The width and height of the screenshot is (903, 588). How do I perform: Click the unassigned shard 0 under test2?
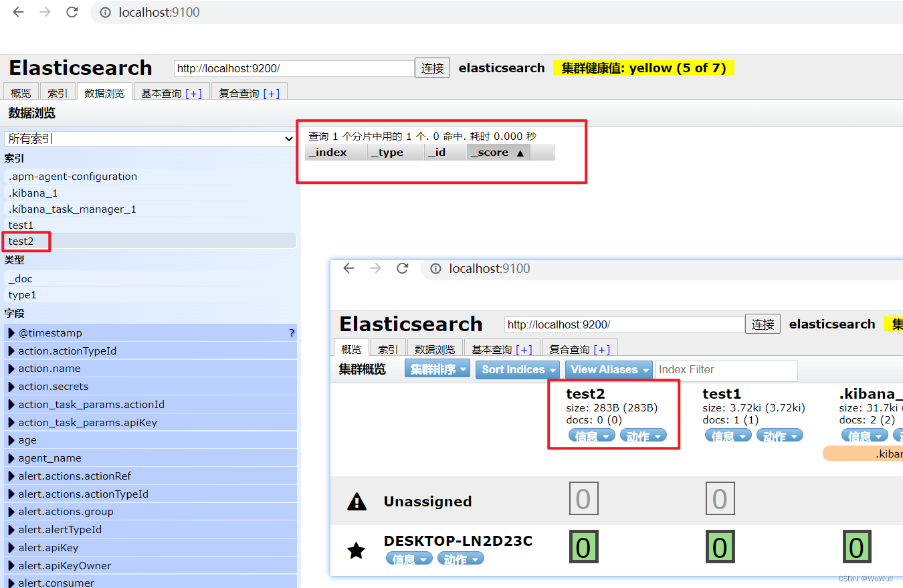[583, 499]
